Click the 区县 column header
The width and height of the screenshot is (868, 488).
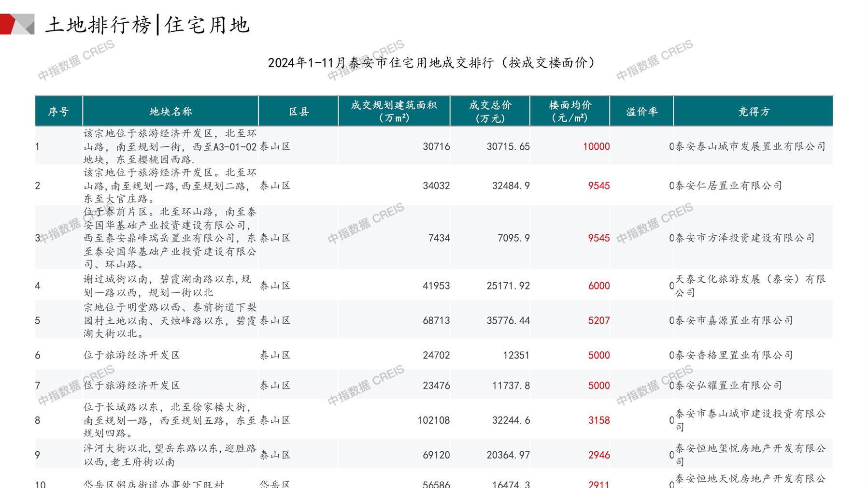(x=299, y=112)
